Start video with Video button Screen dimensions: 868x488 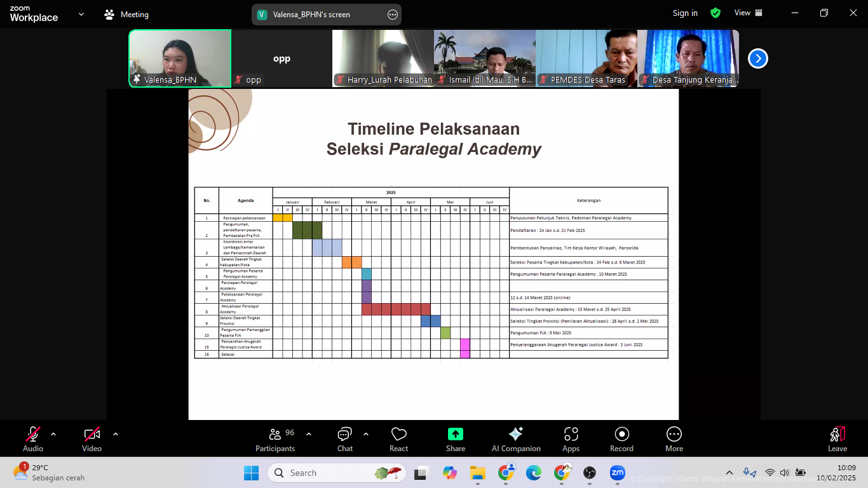click(x=92, y=439)
